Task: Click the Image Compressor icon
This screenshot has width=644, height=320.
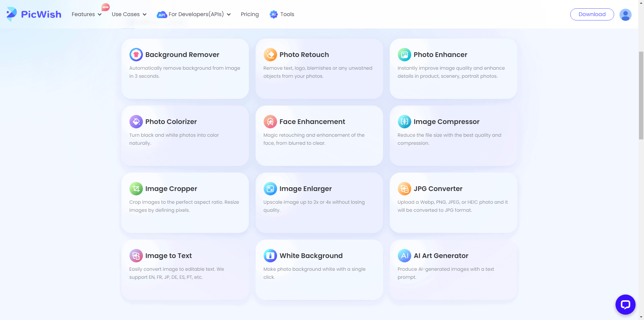Action: coord(405,122)
